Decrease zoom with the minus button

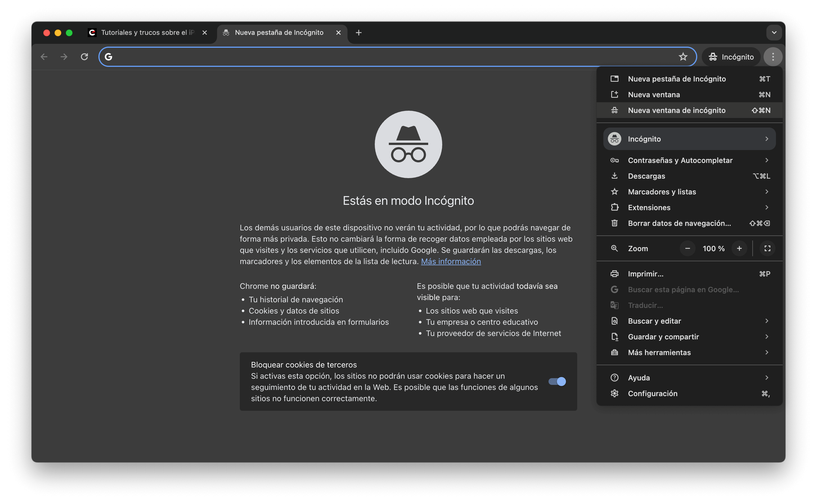click(687, 248)
